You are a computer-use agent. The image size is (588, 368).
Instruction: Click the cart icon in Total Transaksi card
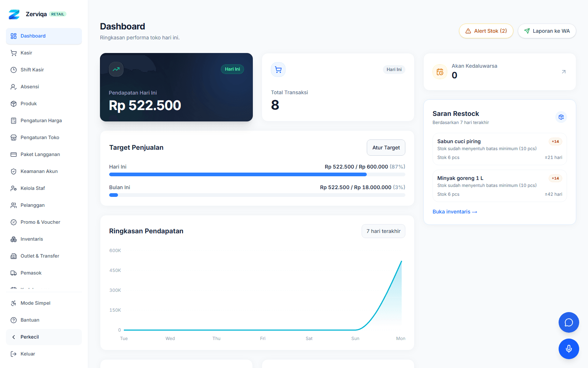278,70
